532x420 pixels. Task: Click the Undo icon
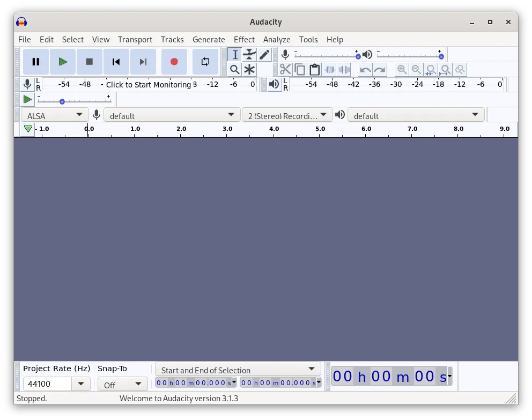pos(364,69)
